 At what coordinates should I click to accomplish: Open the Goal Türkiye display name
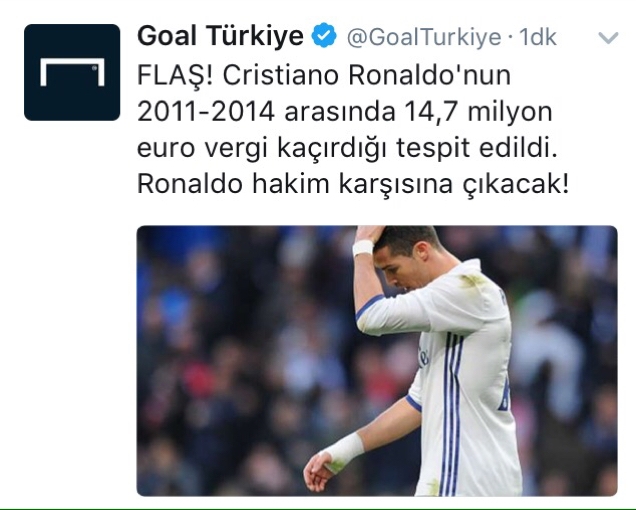point(220,36)
